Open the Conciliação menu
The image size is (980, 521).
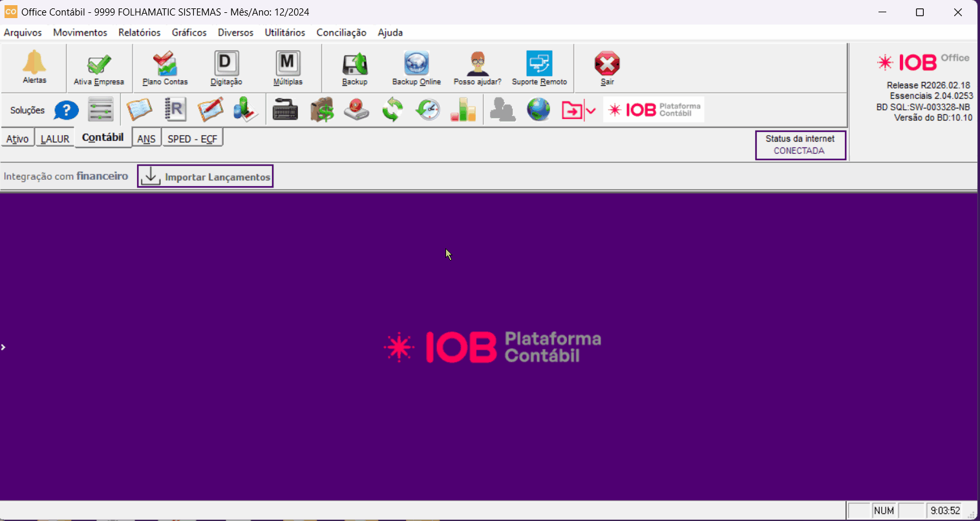(x=341, y=32)
